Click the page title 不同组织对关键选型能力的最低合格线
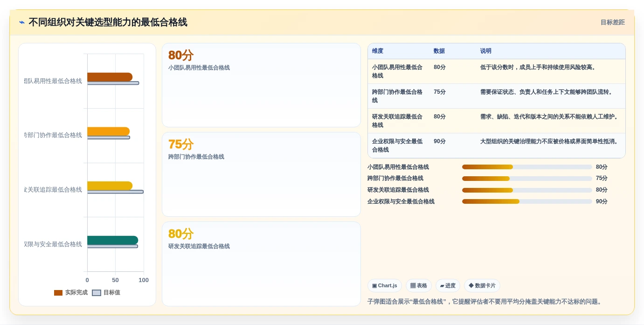 coord(108,22)
